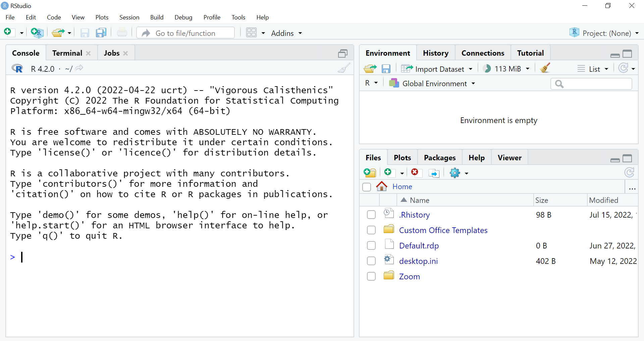This screenshot has width=644, height=341.
Task: Maximize the Files pane
Action: coord(627,158)
